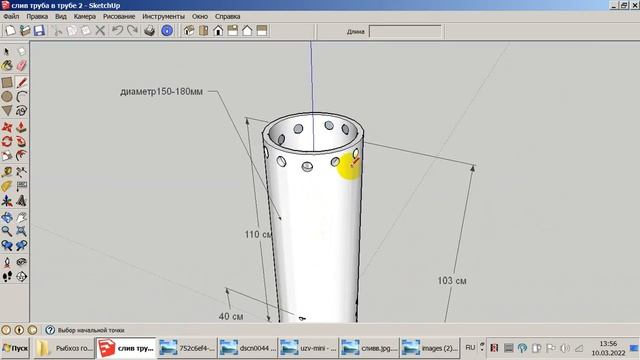Viewport: 640px width, 360px height.
Task: Go to the Next view
Action: coord(21,245)
